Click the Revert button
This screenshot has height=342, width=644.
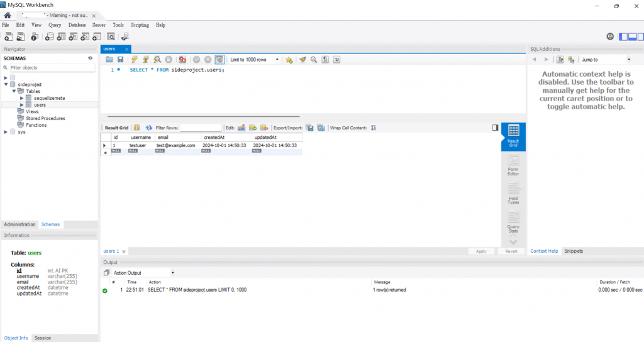tap(511, 251)
